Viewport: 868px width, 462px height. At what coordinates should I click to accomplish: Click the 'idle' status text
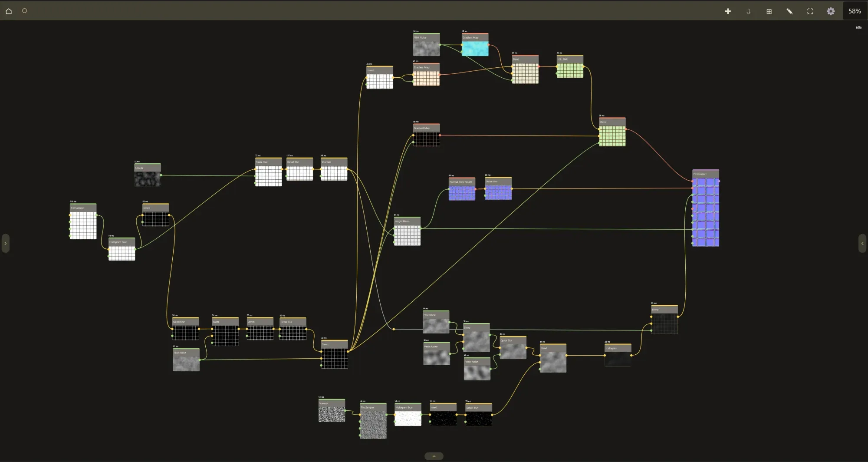(858, 27)
